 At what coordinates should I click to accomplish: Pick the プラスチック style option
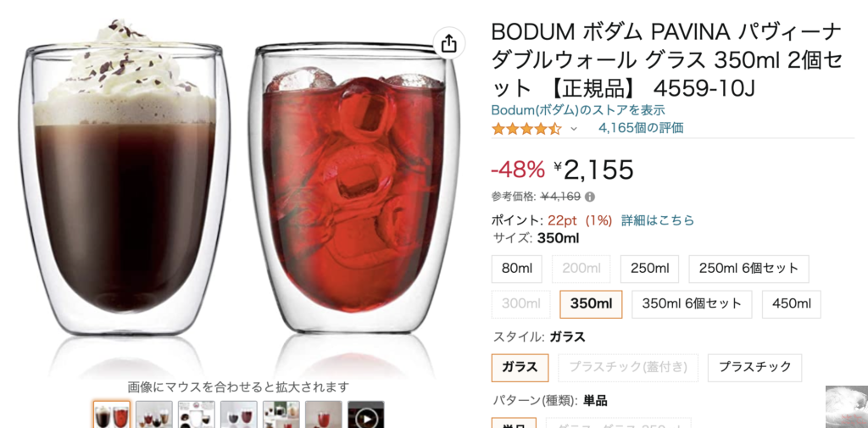pos(754,368)
